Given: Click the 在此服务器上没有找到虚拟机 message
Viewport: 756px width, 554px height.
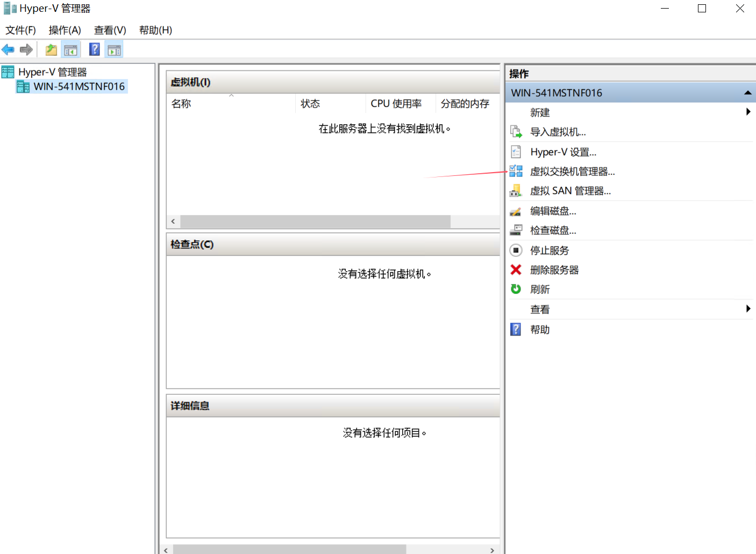Looking at the screenshot, I should coord(384,129).
